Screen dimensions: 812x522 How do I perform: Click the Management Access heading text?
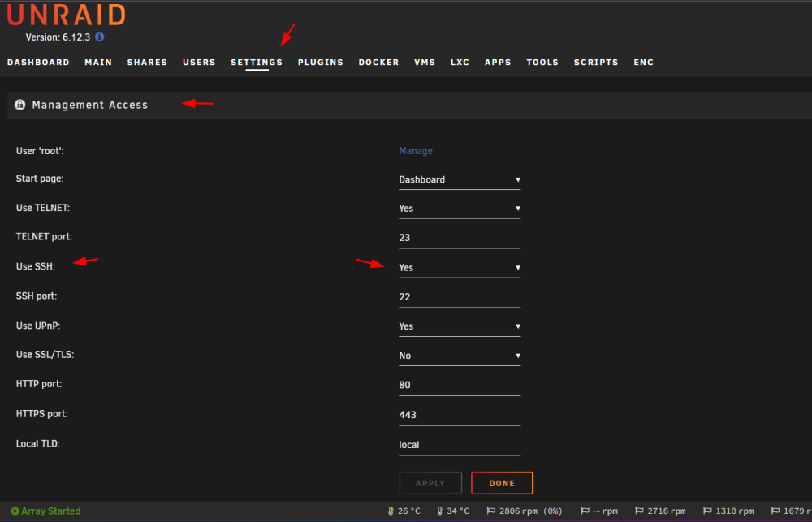pos(90,105)
